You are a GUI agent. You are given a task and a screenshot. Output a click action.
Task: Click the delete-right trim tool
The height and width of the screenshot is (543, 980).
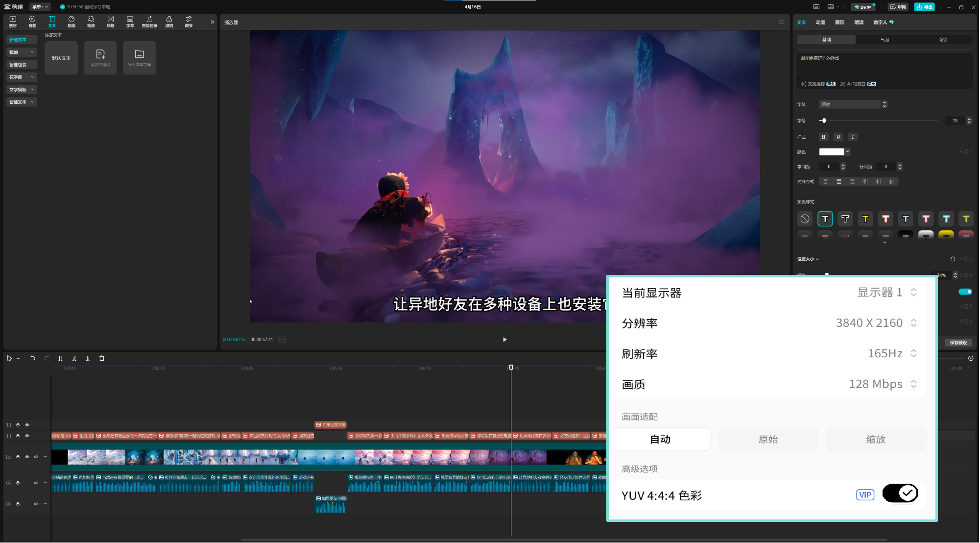(88, 358)
